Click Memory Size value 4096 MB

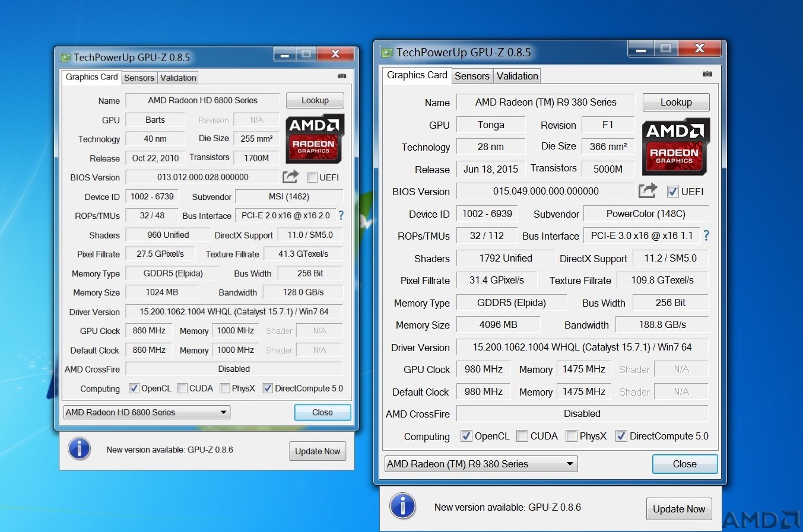tap(498, 324)
